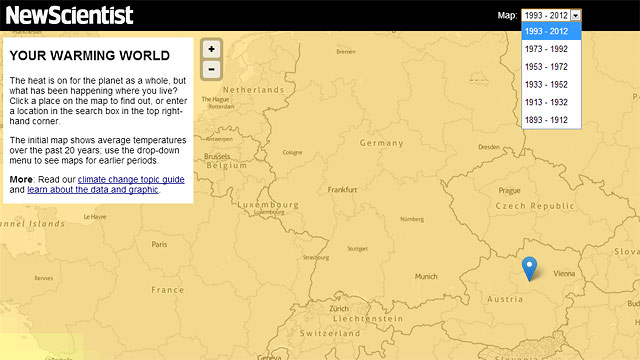Collapse the Map dropdown arrow
Viewport: 640px width, 360px height.
[x=576, y=16]
